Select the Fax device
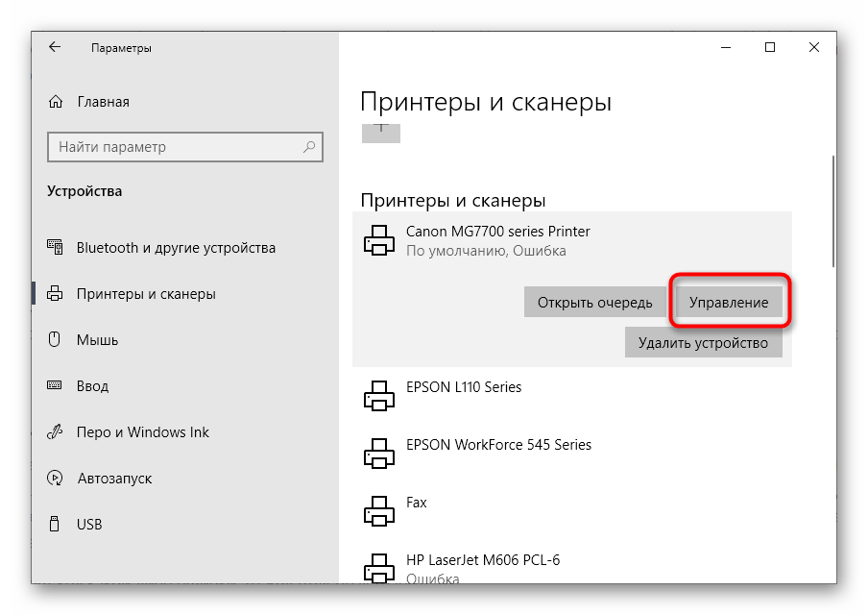868x615 pixels. [x=416, y=503]
